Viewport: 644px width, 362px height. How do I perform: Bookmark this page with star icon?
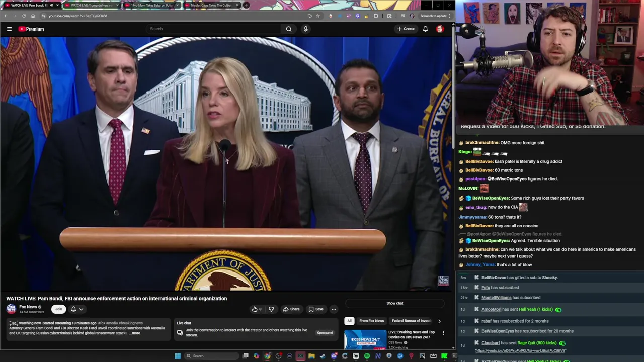tap(318, 16)
